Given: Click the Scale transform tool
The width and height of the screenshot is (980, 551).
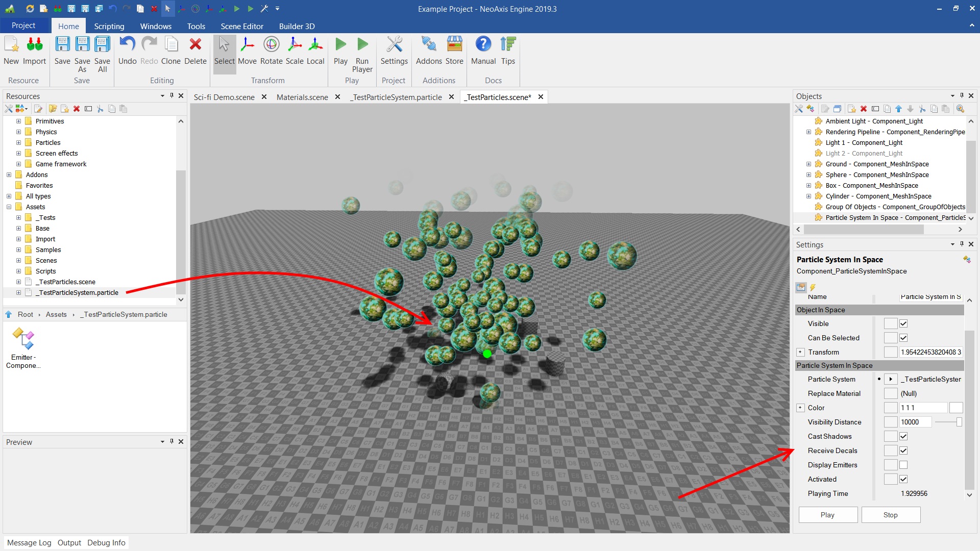Looking at the screenshot, I should [x=295, y=51].
